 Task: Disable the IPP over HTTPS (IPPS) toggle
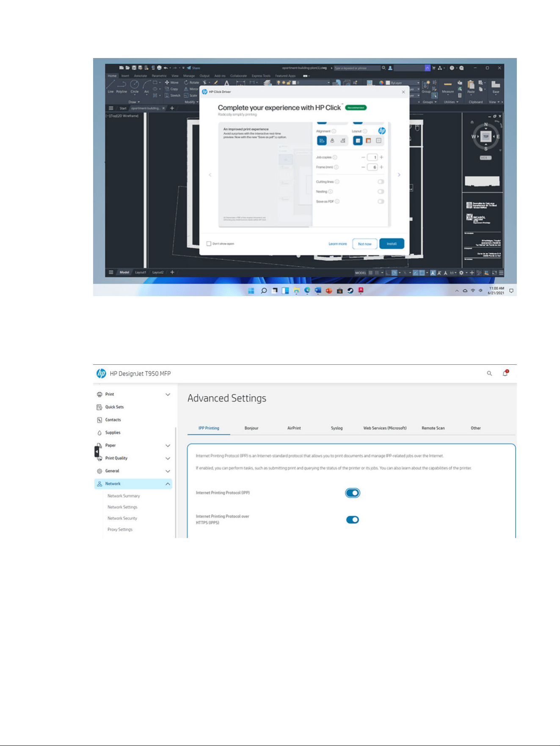point(353,520)
